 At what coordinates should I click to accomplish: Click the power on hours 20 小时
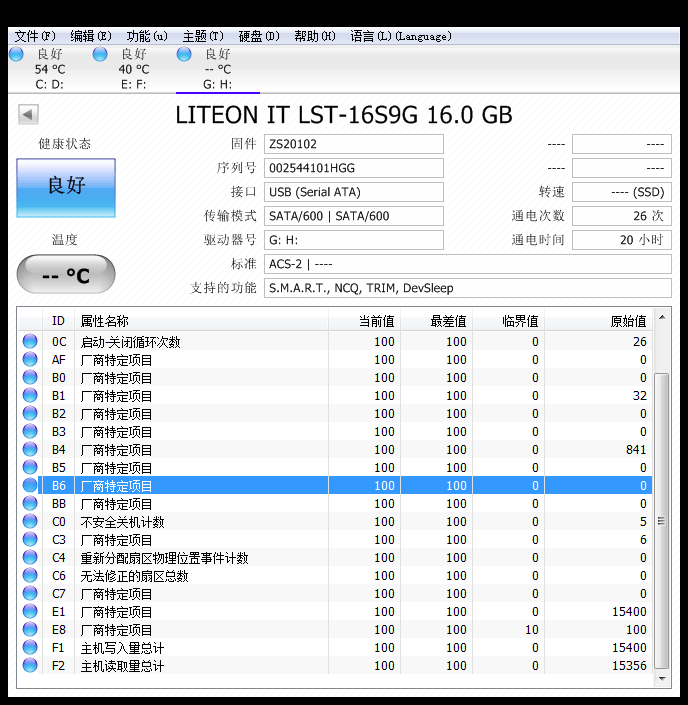pos(621,240)
